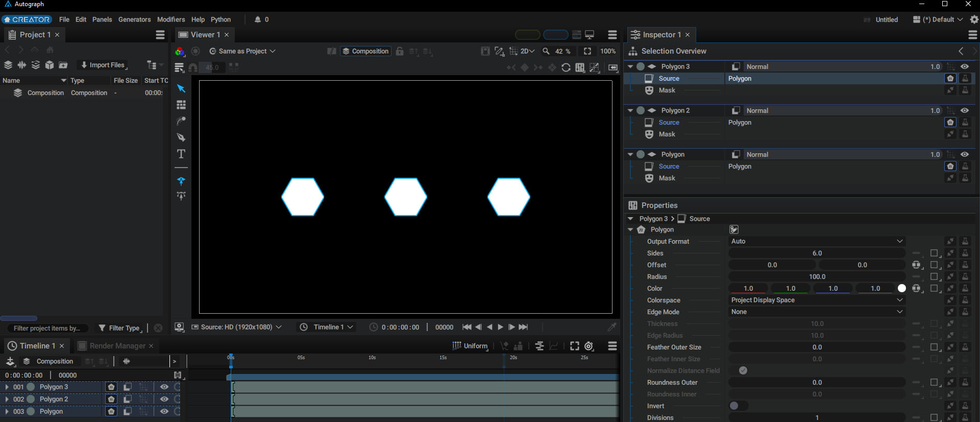Open the File menu
This screenshot has width=980, height=422.
tap(64, 19)
